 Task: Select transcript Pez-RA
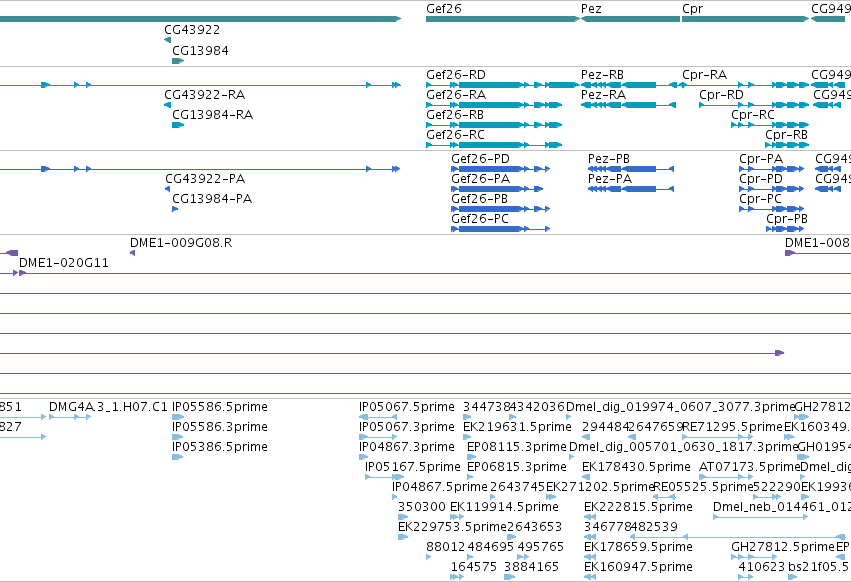click(628, 105)
